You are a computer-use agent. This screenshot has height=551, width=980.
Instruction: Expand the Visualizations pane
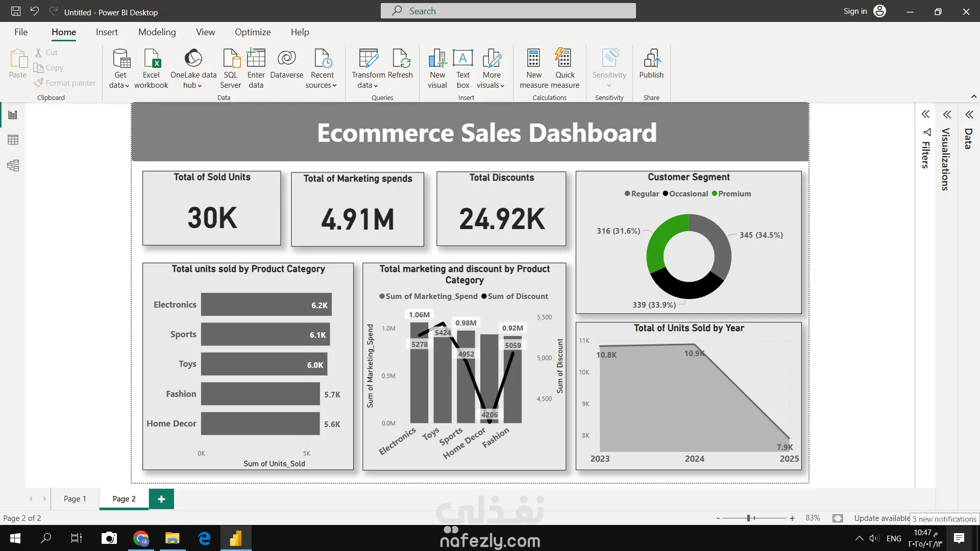pos(947,114)
